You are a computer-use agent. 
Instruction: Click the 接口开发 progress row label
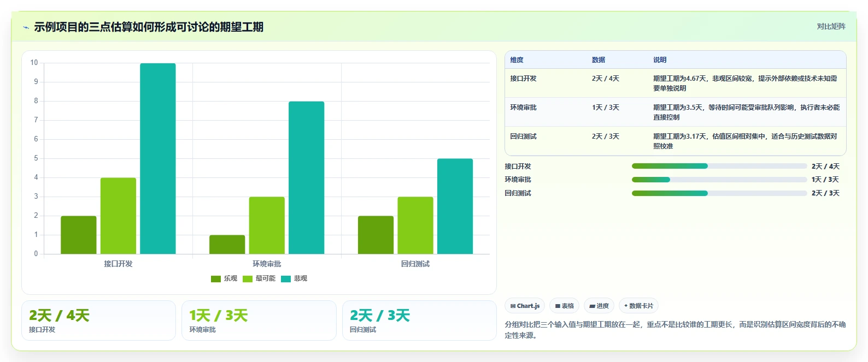[518, 167]
